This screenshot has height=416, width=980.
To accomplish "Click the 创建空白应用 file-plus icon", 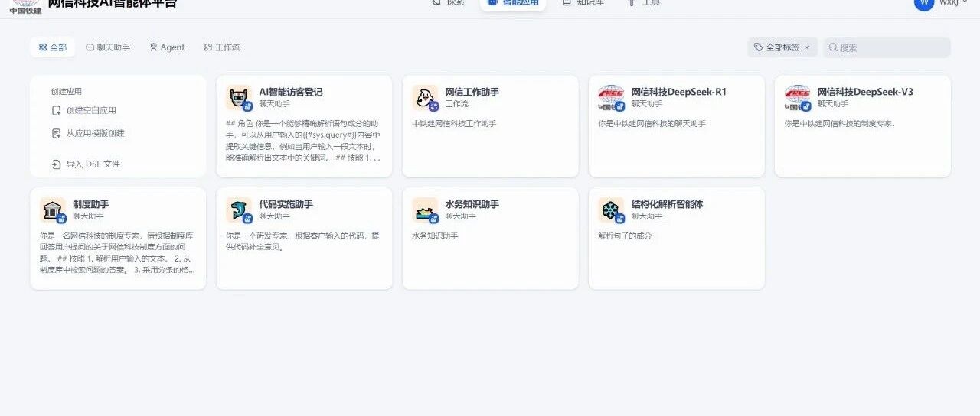I will (x=56, y=110).
